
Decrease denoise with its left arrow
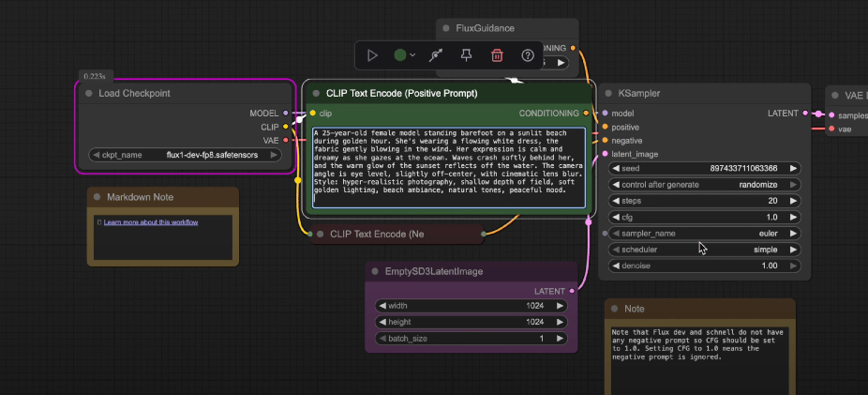click(616, 266)
